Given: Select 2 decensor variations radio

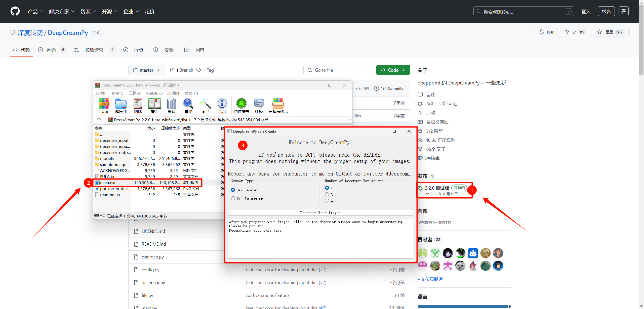Looking at the screenshot, I should pos(327,194).
